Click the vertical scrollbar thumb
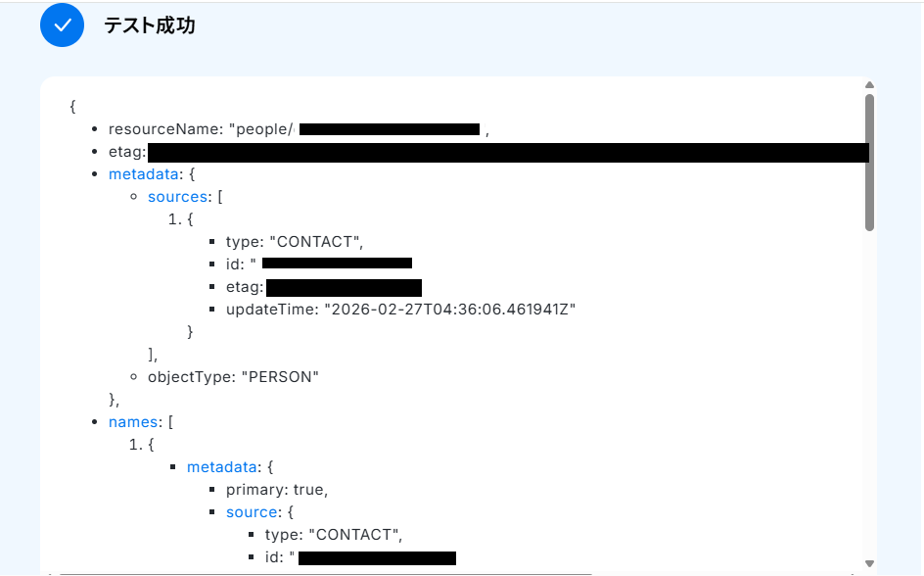The height and width of the screenshot is (576, 924). [x=869, y=162]
